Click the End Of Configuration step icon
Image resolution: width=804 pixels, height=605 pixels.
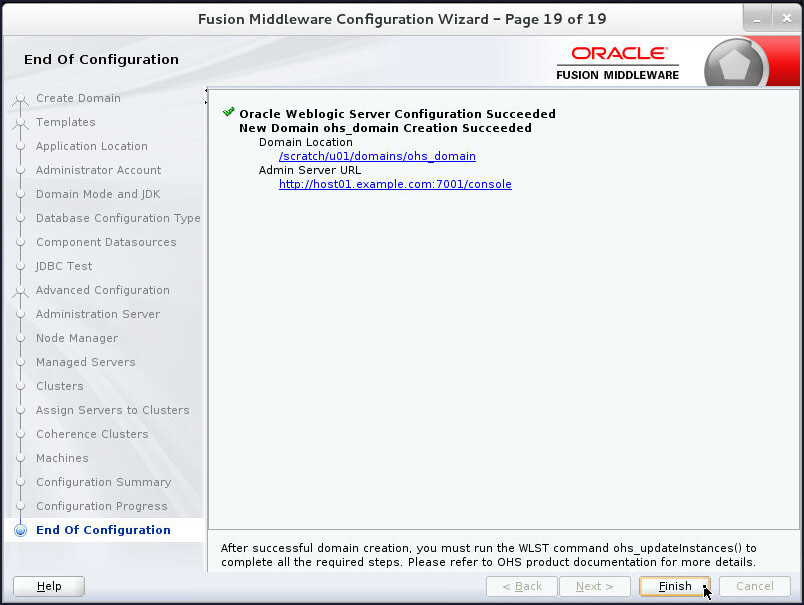click(21, 530)
